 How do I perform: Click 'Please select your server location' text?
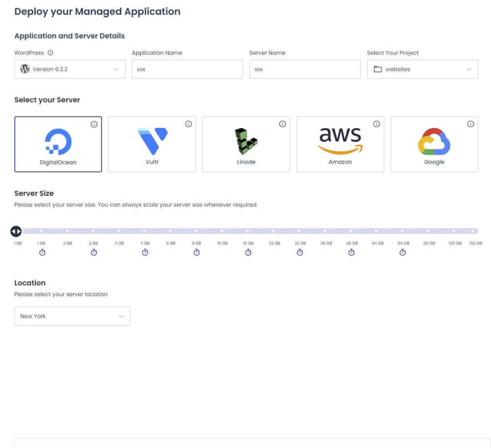(61, 294)
